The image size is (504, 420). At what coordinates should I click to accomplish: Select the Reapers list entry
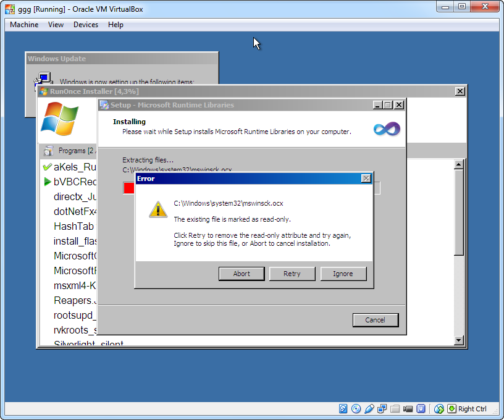(75, 300)
